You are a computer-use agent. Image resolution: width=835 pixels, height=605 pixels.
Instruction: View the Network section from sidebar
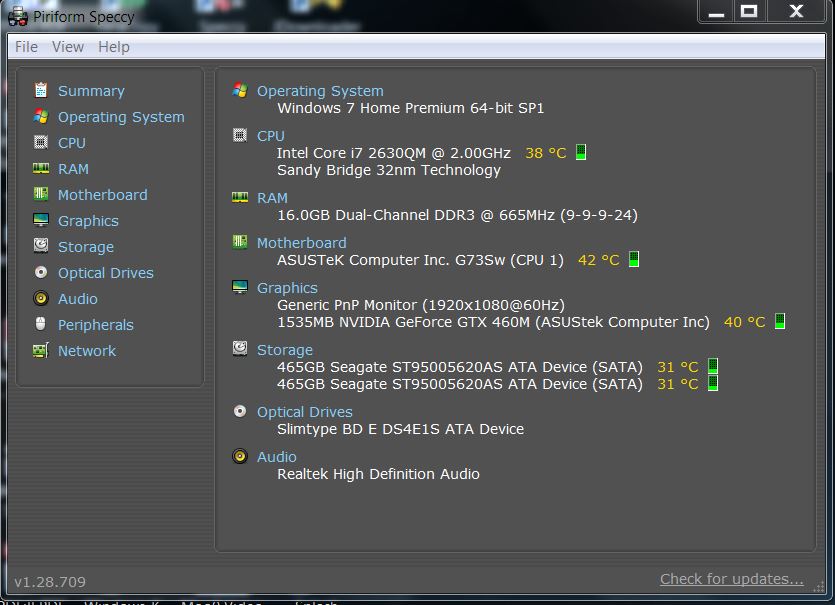pyautogui.click(x=86, y=351)
